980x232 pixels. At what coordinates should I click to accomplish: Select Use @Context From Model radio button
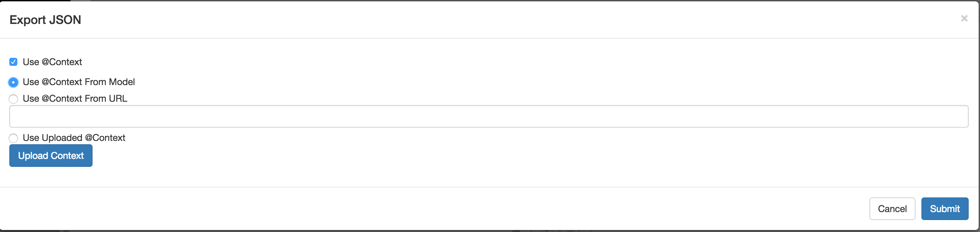[x=13, y=82]
